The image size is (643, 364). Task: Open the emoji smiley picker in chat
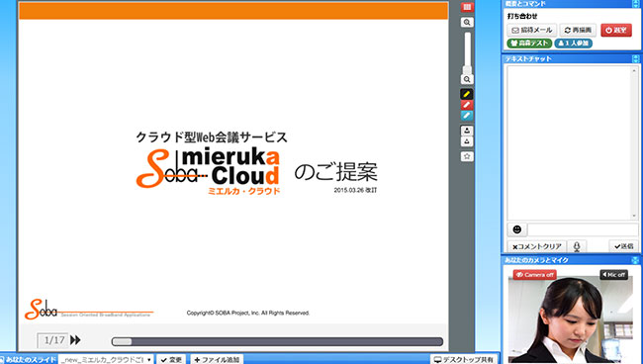pyautogui.click(x=517, y=229)
